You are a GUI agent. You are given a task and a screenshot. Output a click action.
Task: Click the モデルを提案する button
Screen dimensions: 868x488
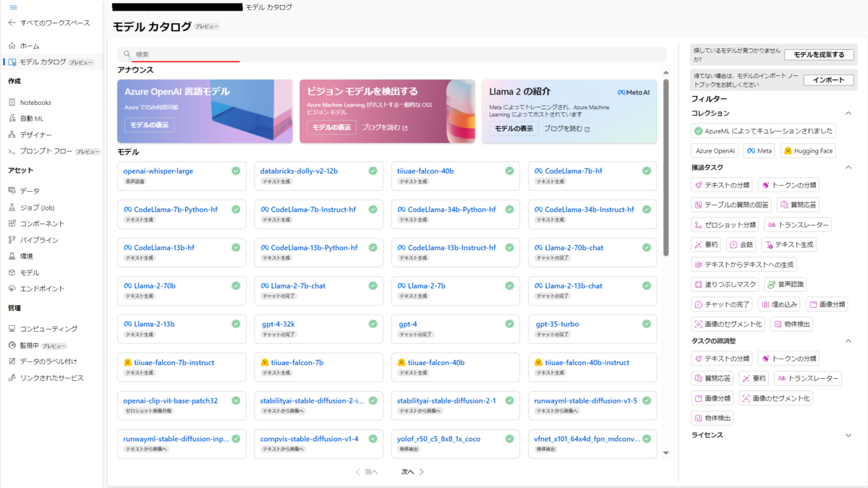click(819, 54)
